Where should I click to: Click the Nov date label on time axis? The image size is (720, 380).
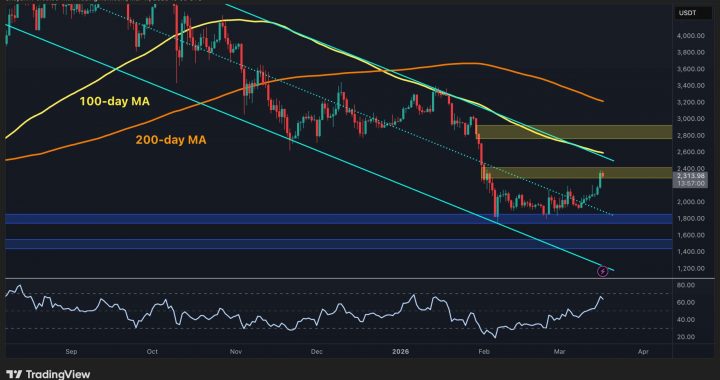[x=236, y=352]
